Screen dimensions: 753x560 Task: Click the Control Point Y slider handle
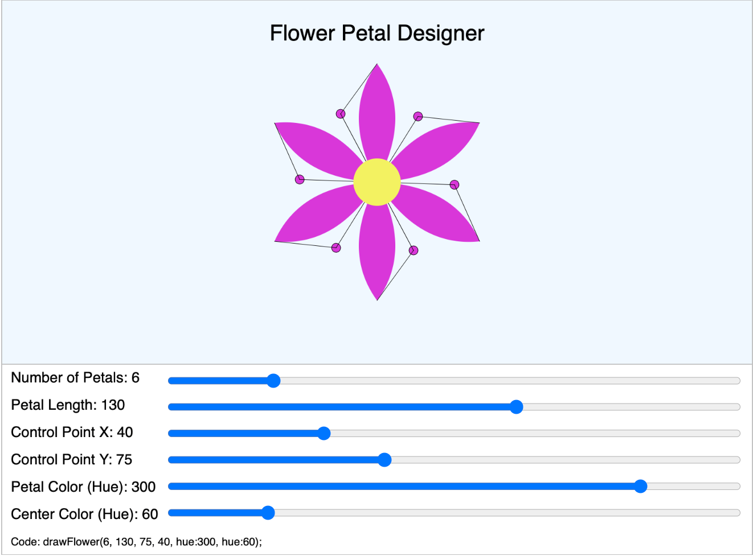386,460
